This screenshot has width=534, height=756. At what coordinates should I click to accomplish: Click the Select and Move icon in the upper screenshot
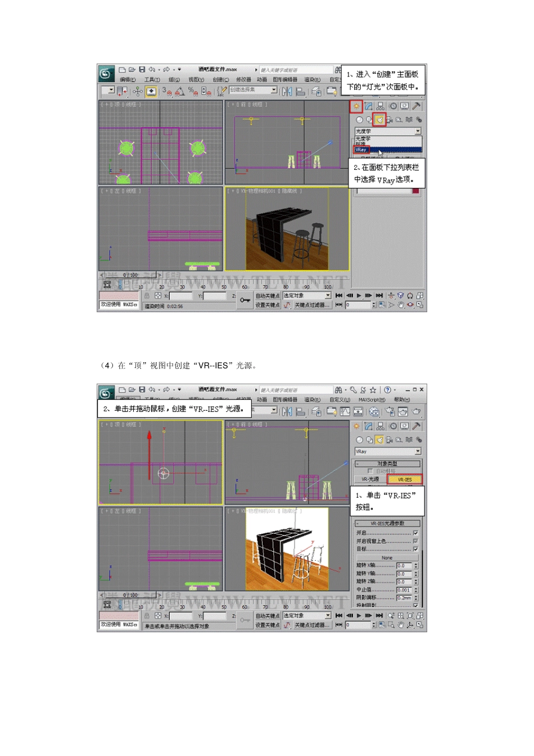click(138, 91)
